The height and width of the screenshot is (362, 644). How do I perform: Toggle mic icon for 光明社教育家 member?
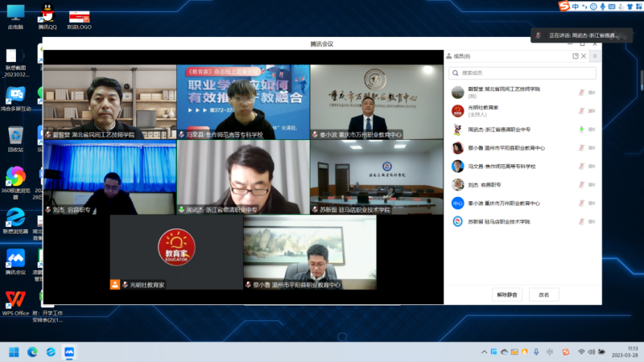click(581, 111)
